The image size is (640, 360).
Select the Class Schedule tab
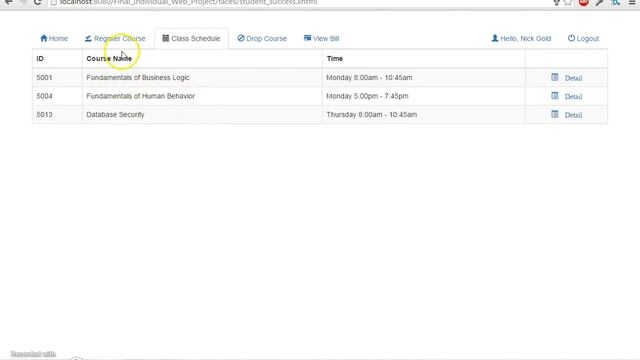191,38
